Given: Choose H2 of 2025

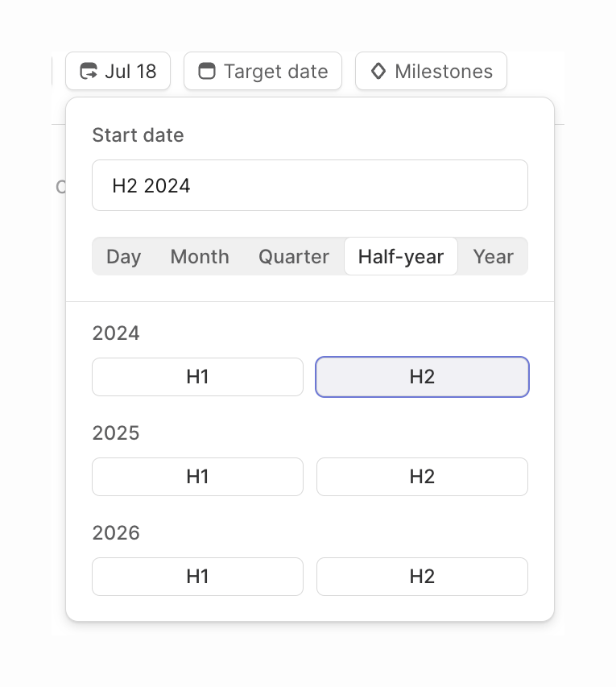Looking at the screenshot, I should 422,476.
